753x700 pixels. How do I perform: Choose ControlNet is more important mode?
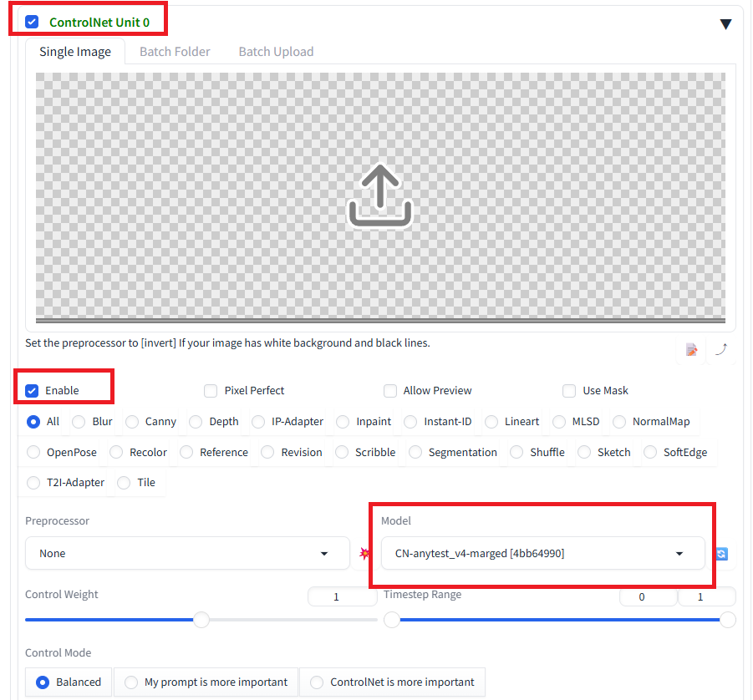(x=392, y=682)
